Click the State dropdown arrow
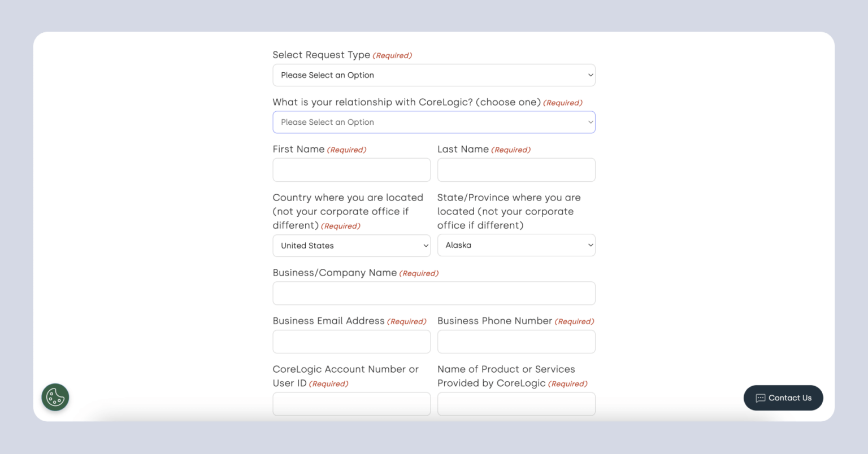 point(589,245)
